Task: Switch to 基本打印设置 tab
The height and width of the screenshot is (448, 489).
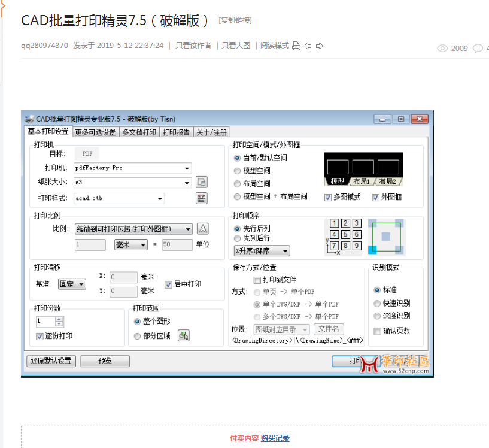Action: click(x=48, y=131)
